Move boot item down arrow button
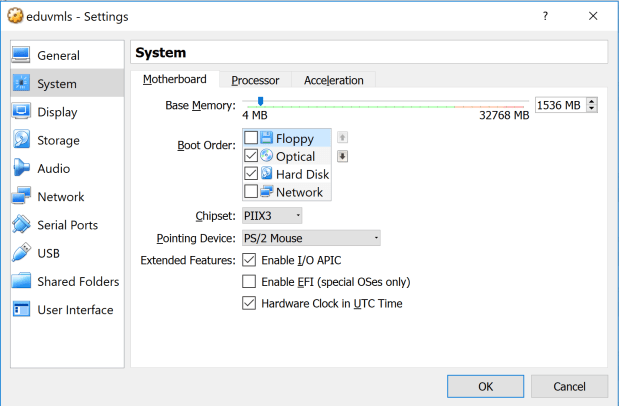The image size is (619, 406). coord(342,155)
